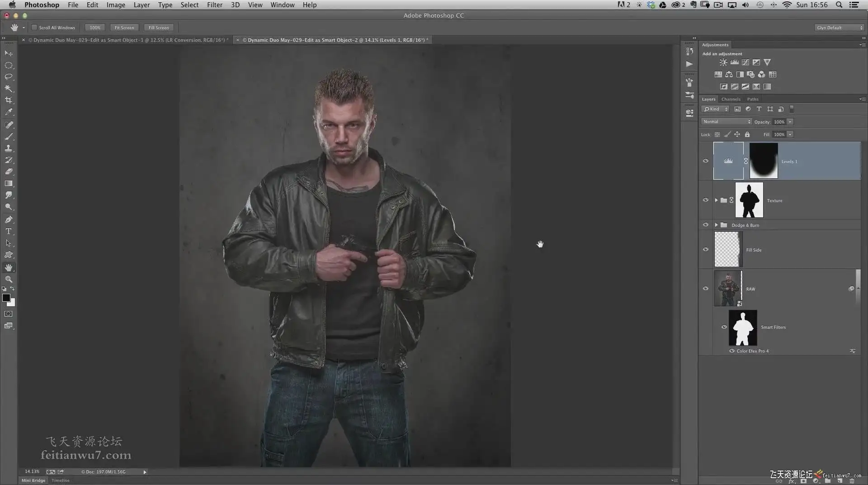Toggle visibility of Fill Side layer
Screen dimensions: 868x485
(x=705, y=250)
